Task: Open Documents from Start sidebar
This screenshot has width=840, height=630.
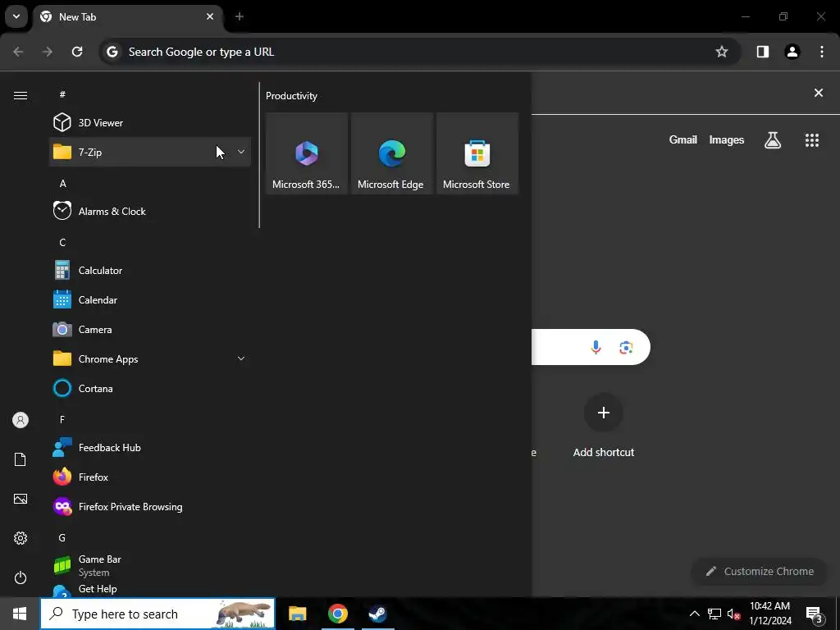Action: (x=21, y=459)
